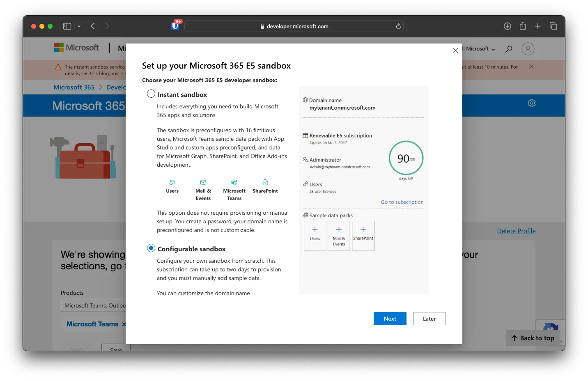Open the Bitwarden shield extension icon

click(x=175, y=26)
